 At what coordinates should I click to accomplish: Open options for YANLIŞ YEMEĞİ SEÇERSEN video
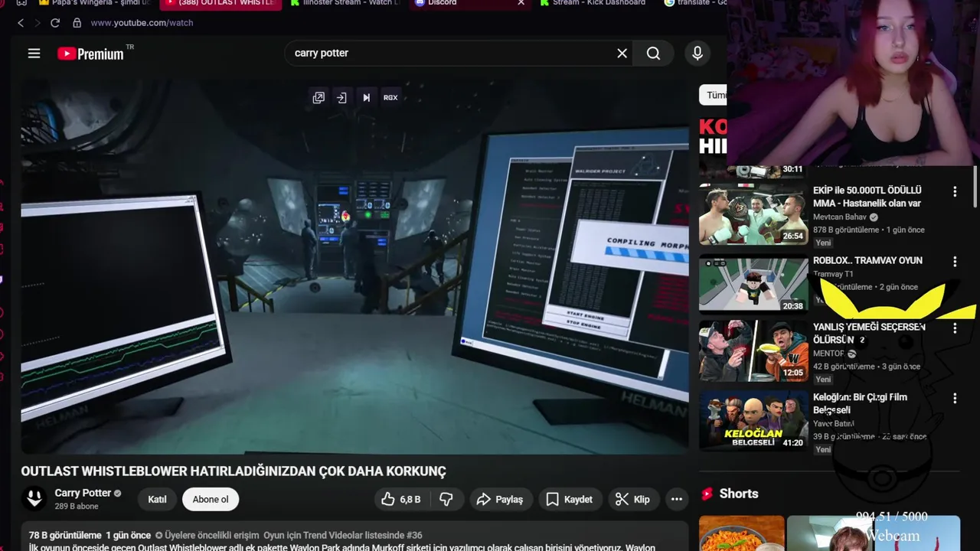pyautogui.click(x=955, y=328)
